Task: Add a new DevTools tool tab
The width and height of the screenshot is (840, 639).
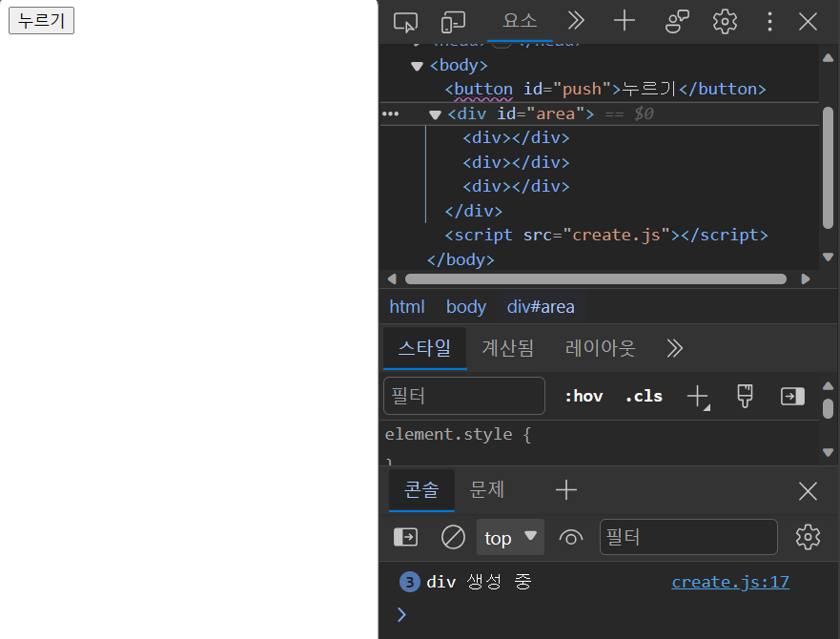Action: click(625, 21)
